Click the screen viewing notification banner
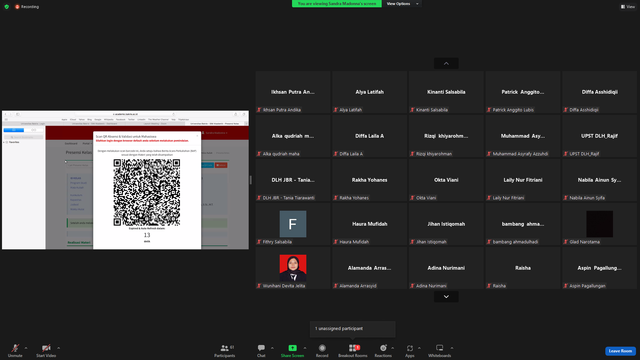The image size is (640, 360). point(337,4)
